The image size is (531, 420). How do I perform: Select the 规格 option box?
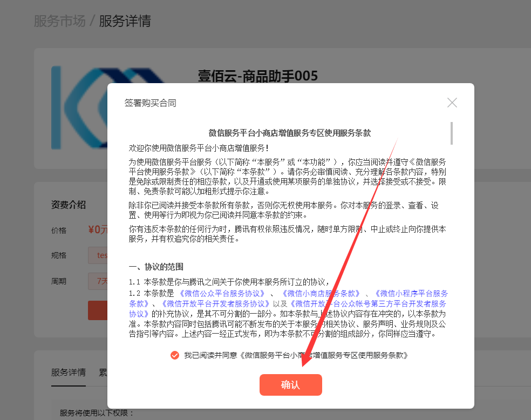98,255
